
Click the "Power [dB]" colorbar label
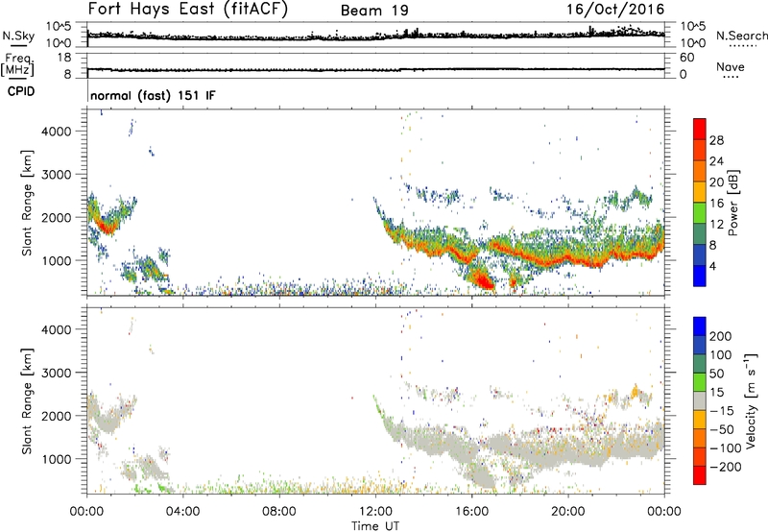tap(732, 203)
